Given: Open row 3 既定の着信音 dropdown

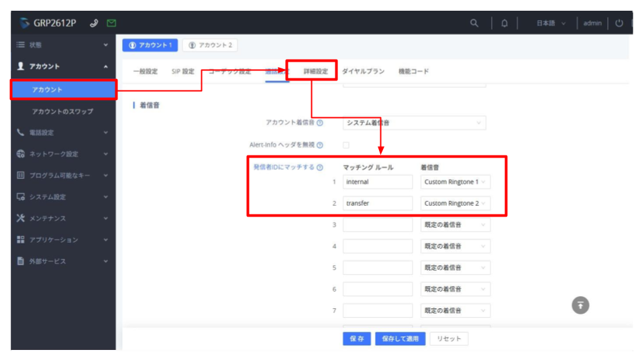Looking at the screenshot, I should 455,225.
